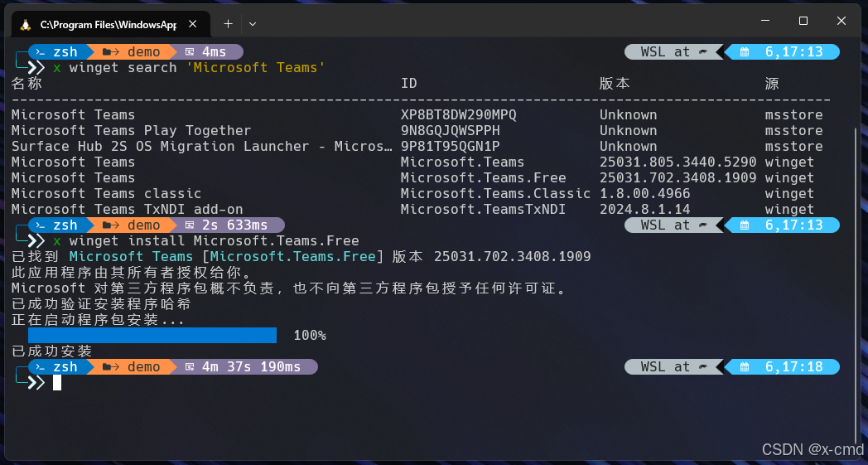The height and width of the screenshot is (465, 868).
Task: Click the 名称 column header
Action: [27, 83]
